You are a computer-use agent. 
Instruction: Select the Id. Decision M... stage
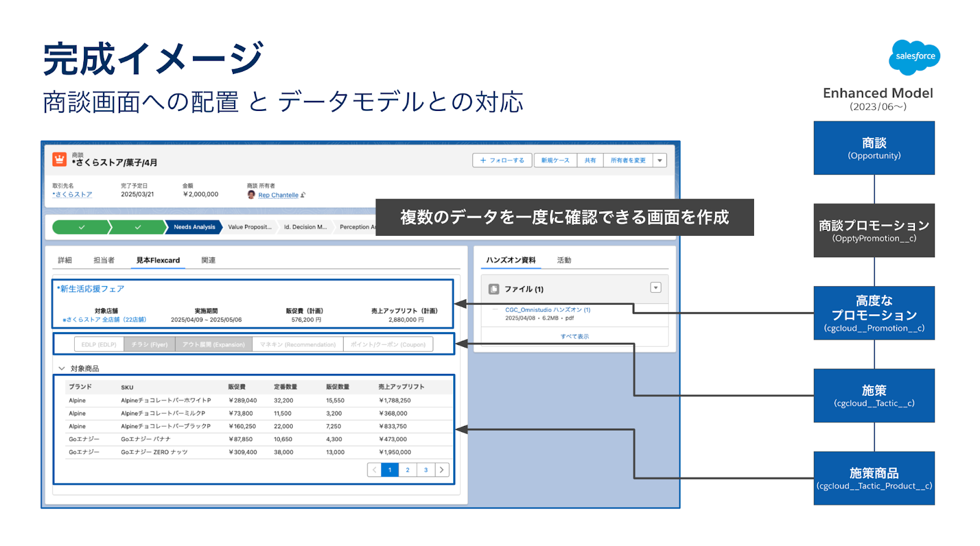pyautogui.click(x=305, y=227)
